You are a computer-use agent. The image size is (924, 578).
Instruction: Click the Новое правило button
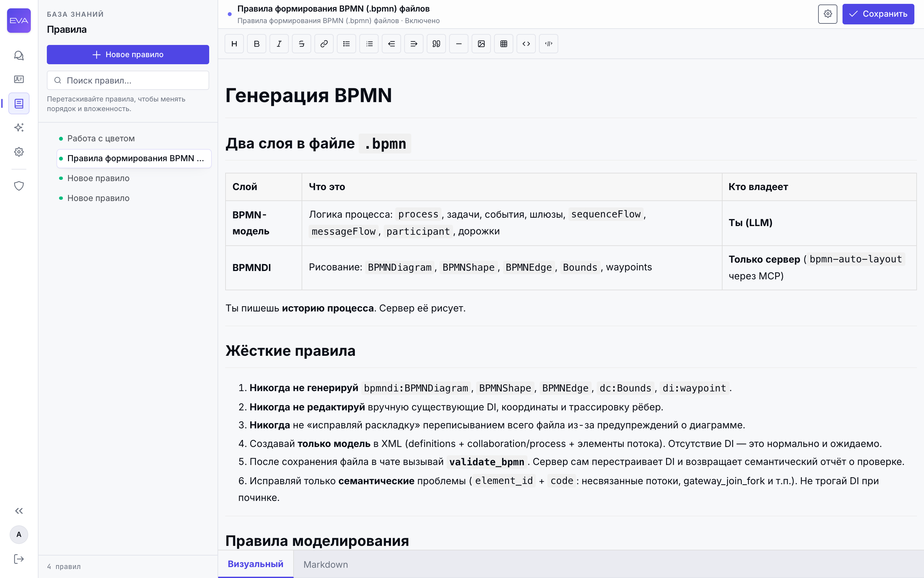coord(128,55)
